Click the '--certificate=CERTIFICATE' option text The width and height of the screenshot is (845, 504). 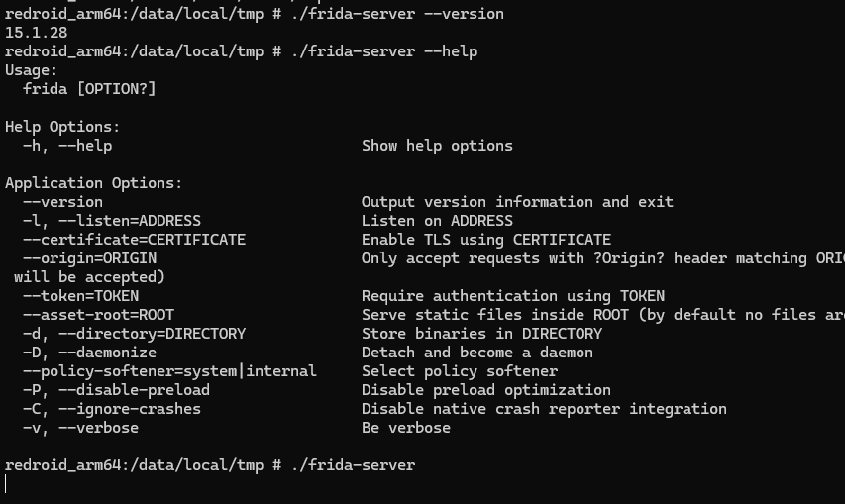click(134, 240)
